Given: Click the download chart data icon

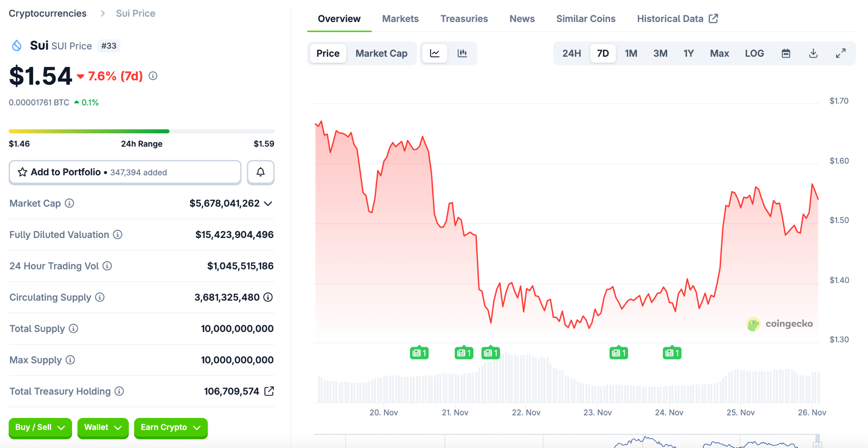Looking at the screenshot, I should click(x=813, y=53).
